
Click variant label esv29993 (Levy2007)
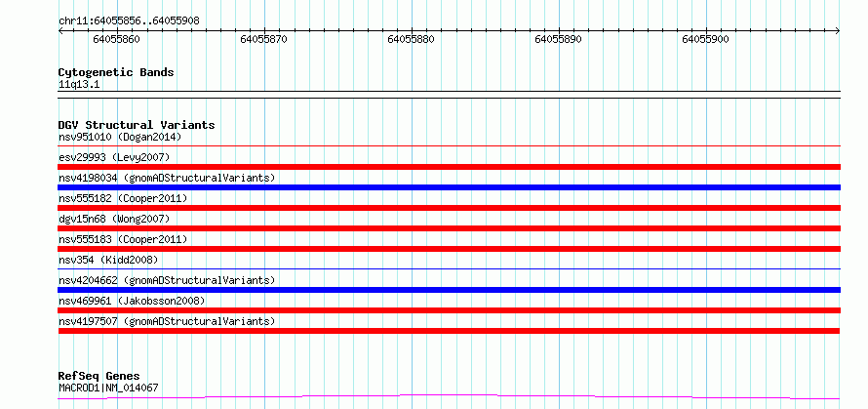click(x=114, y=157)
